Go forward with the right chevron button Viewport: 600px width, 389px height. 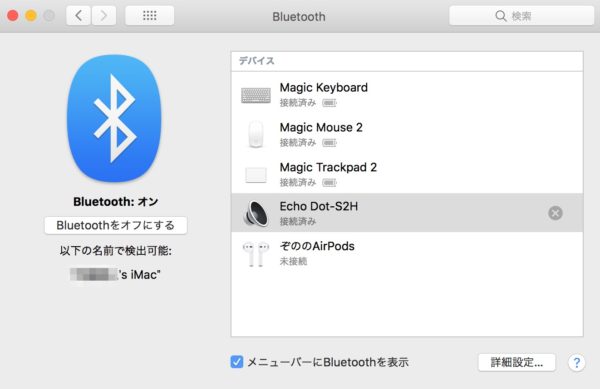[104, 16]
